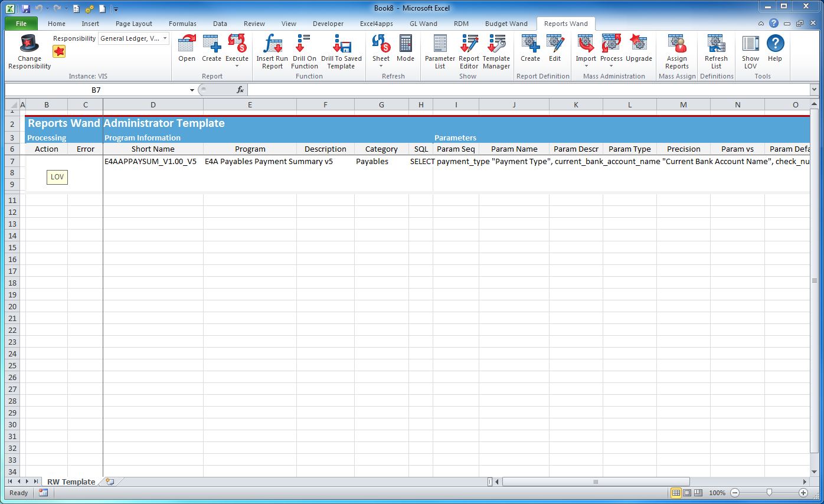Screen dimensions: 824x504
Task: Click the vertical scrollbar down arrow
Action: point(814,471)
